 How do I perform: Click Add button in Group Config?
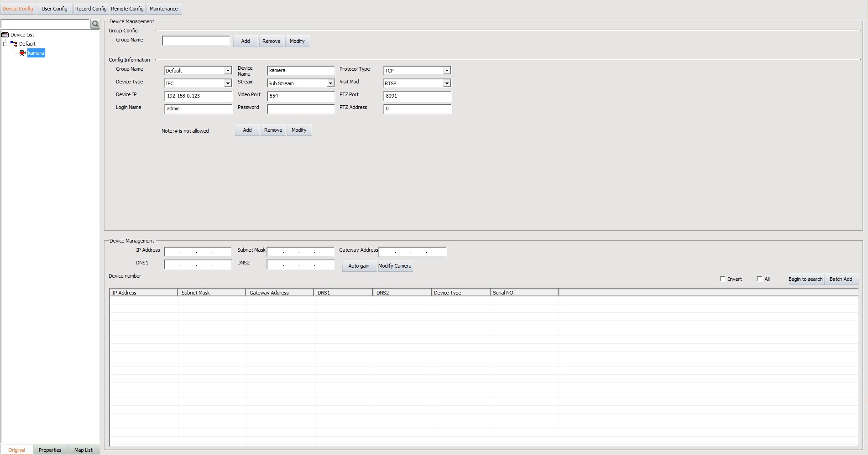pyautogui.click(x=246, y=41)
